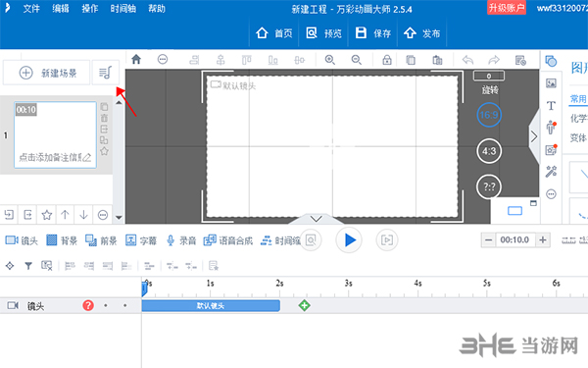This screenshot has width=588, height=368.
Task: Click the 00:10.0 duration field
Action: coord(514,240)
